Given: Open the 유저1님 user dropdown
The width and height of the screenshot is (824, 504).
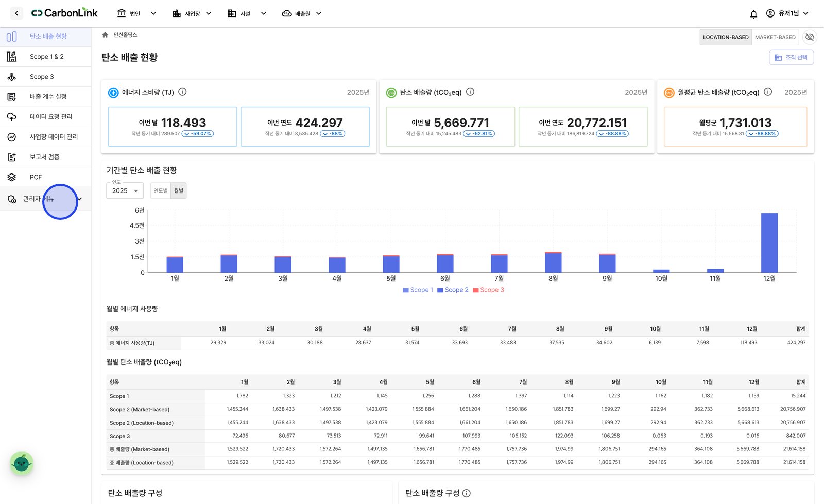Looking at the screenshot, I should pyautogui.click(x=787, y=13).
